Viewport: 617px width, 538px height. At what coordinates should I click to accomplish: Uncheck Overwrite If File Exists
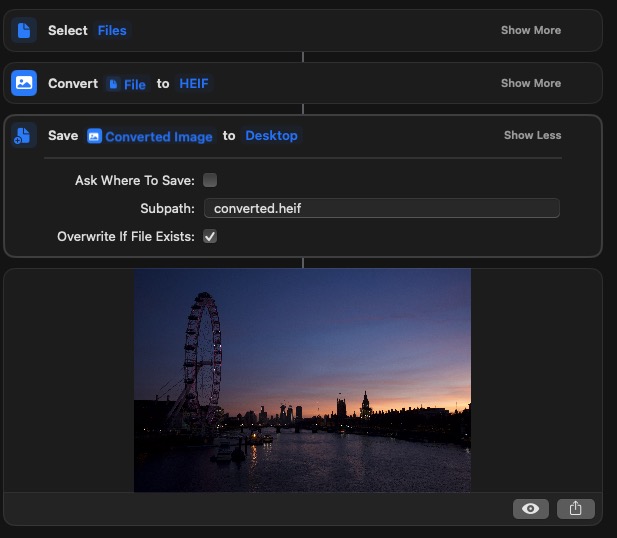[x=210, y=237]
